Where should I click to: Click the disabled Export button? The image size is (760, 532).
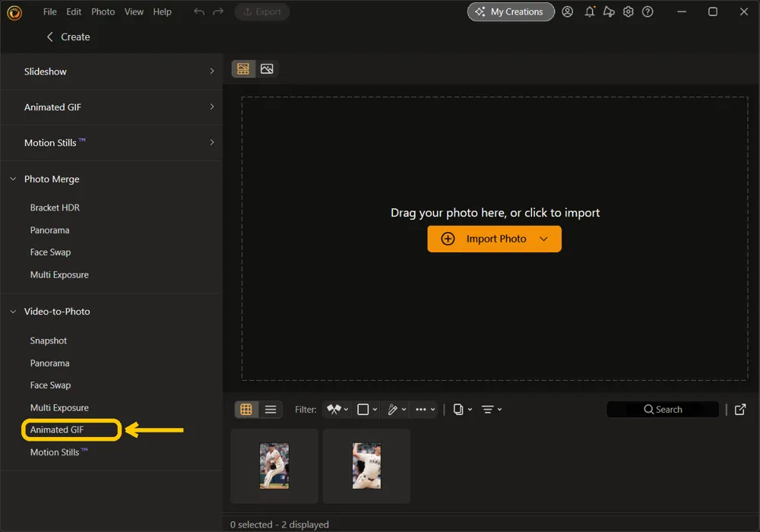pos(262,11)
